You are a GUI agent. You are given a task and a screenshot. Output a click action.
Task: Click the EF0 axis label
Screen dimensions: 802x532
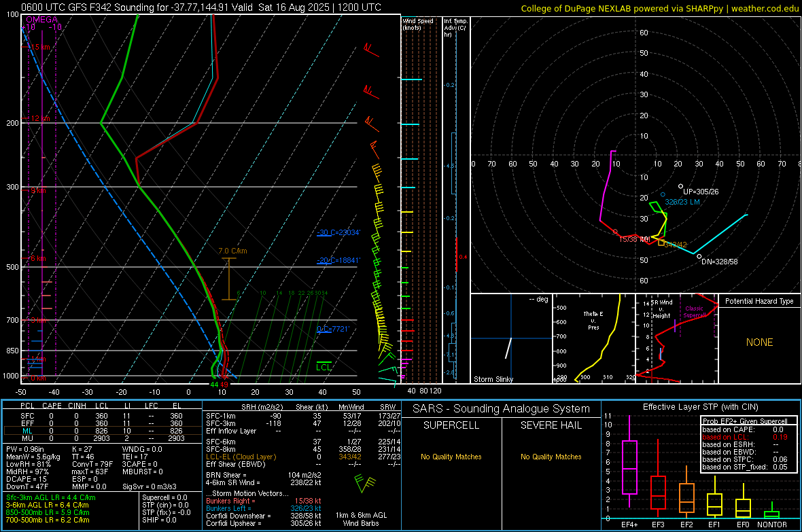(743, 525)
